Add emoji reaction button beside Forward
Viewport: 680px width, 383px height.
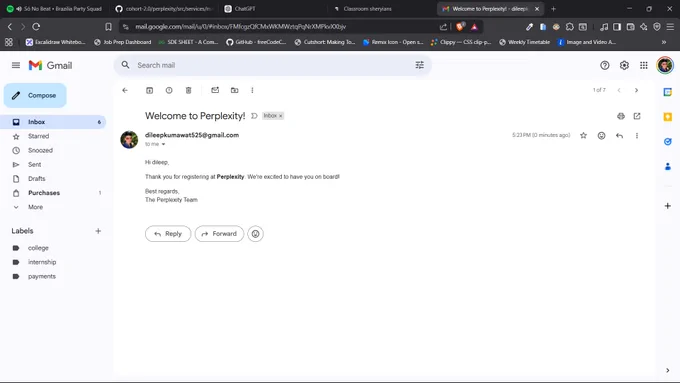point(255,234)
